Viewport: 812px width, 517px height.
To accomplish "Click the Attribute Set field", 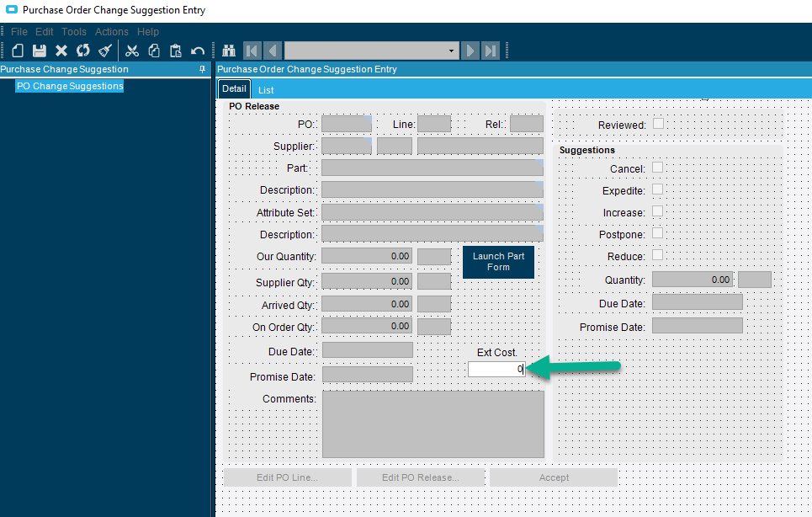I will (x=433, y=212).
